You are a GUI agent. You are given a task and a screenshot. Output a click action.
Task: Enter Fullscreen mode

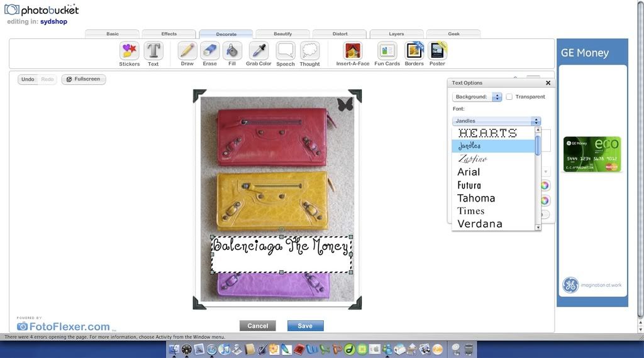point(84,79)
